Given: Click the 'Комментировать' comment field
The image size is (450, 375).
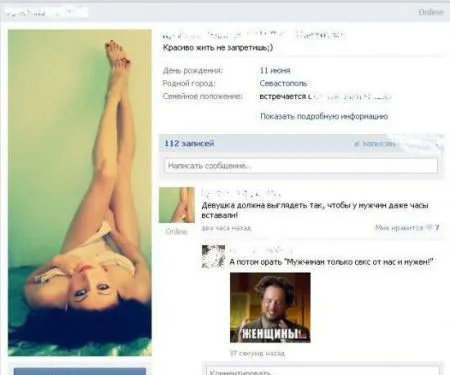Looking at the screenshot, I should [323, 371].
